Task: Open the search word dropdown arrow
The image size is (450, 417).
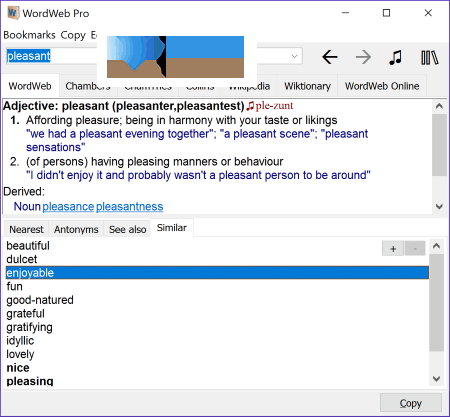Action: 294,56
